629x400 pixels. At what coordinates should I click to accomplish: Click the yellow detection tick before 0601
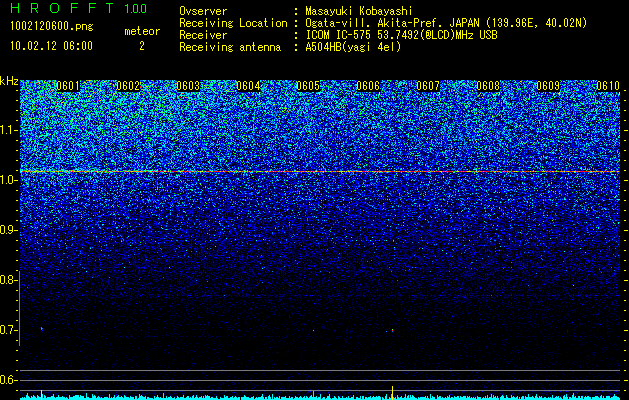pyautogui.click(x=41, y=394)
